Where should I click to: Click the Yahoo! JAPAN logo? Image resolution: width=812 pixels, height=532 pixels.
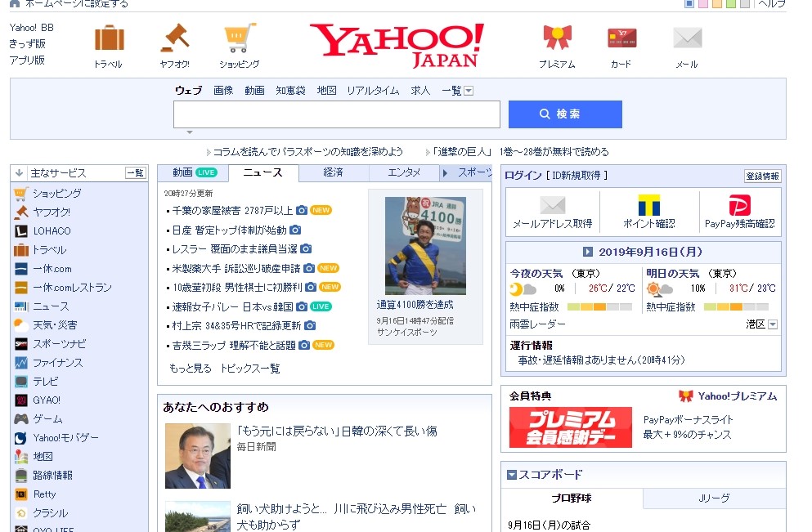(x=397, y=46)
